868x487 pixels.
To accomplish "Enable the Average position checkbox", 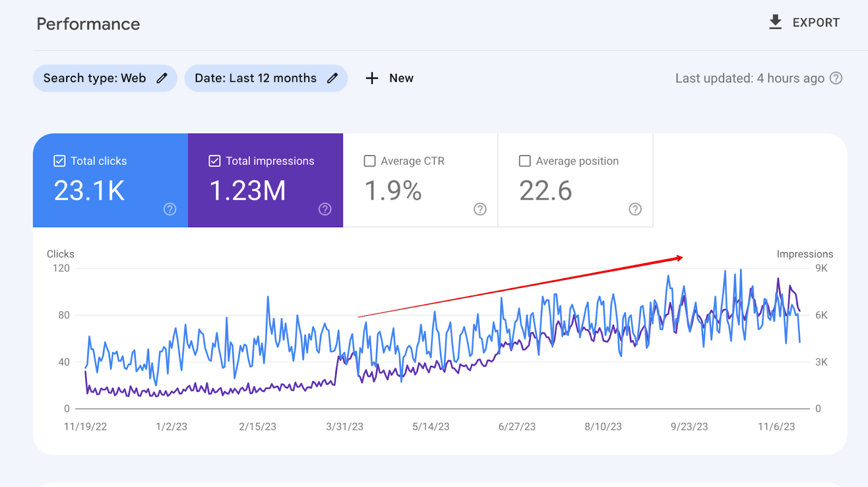I will coord(525,161).
